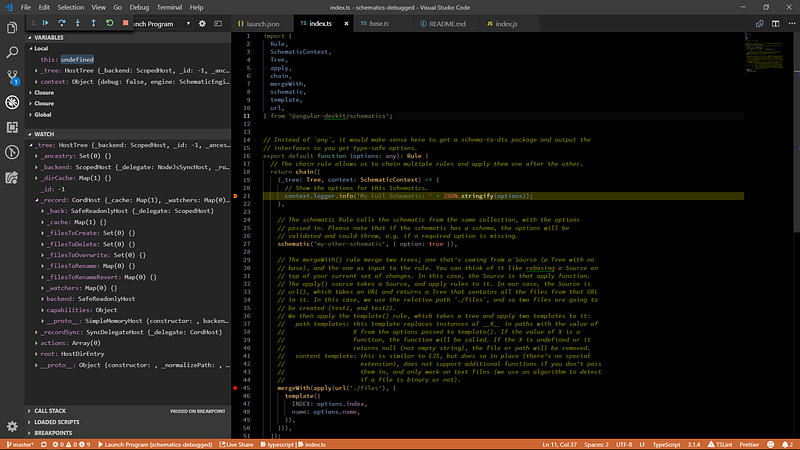The image size is (800, 450).
Task: Toggle the breakpoint on line 21
Action: [x=235, y=196]
